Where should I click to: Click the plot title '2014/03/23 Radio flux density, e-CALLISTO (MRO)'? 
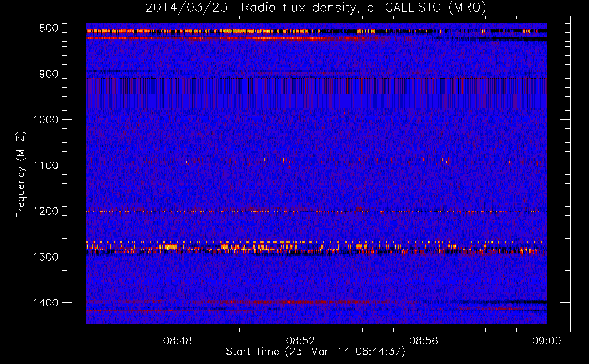tap(316, 7)
